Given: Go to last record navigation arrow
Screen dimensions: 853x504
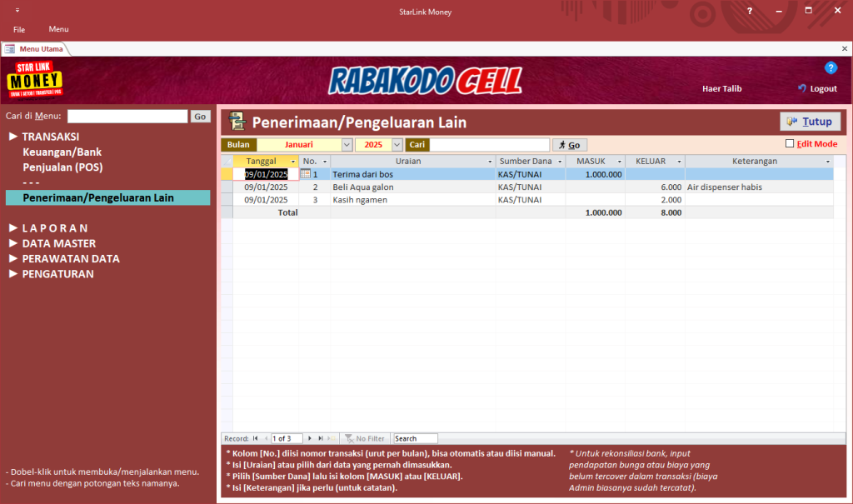Looking at the screenshot, I should click(x=321, y=439).
